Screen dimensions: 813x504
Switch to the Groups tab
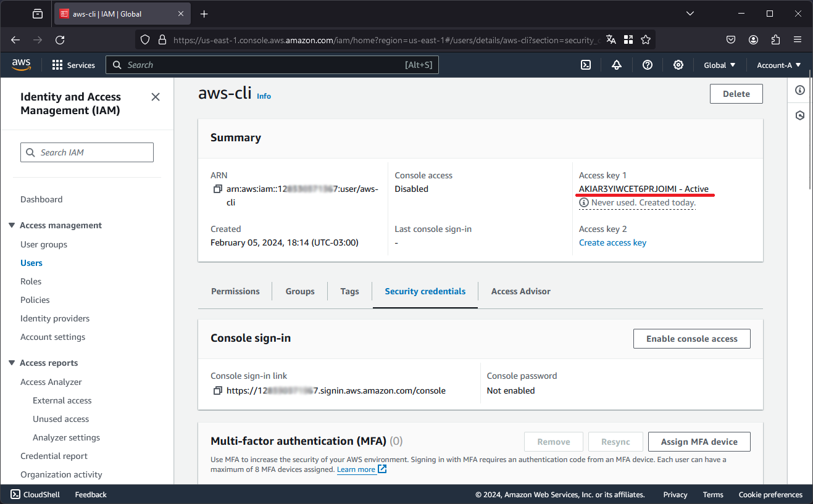click(x=300, y=291)
